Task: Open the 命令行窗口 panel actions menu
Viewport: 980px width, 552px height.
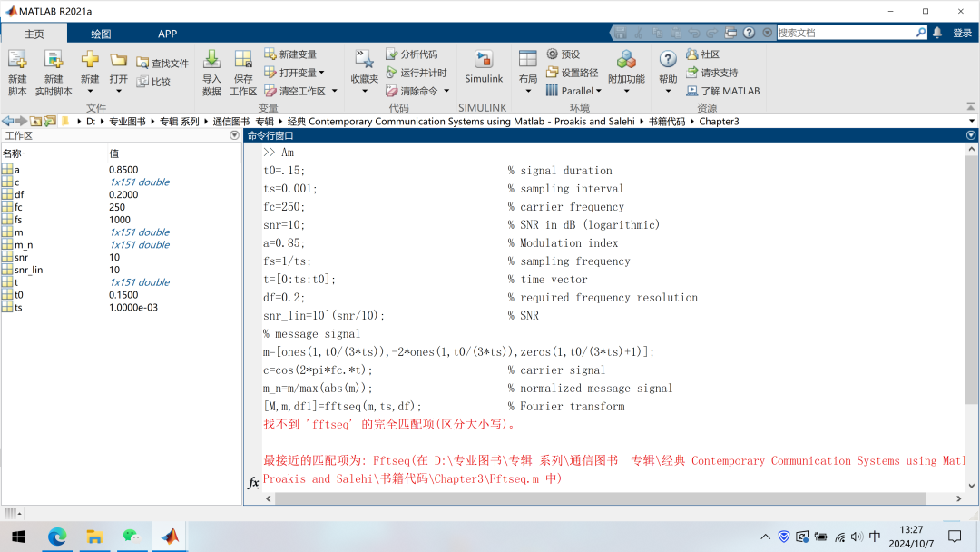Action: pyautogui.click(x=971, y=135)
